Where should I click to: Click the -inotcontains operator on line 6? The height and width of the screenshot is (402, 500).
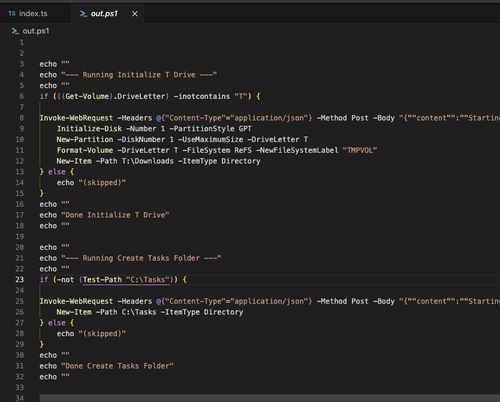point(202,97)
